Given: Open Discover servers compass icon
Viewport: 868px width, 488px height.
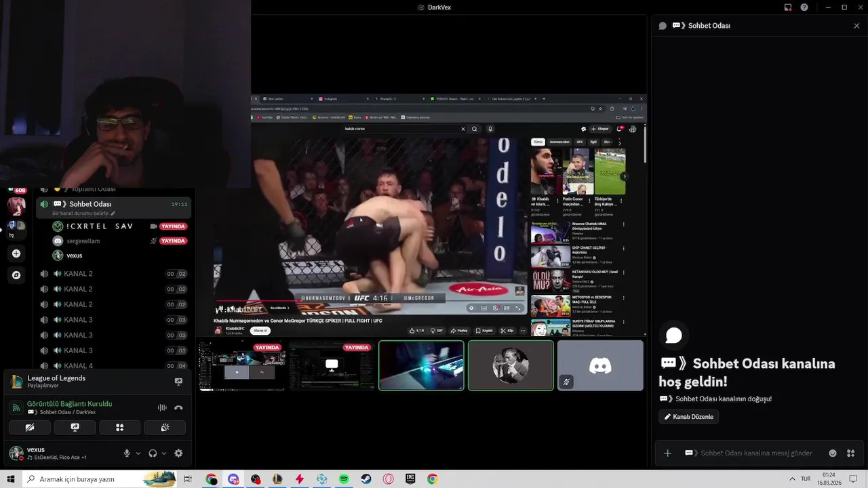Looking at the screenshot, I should tap(16, 275).
